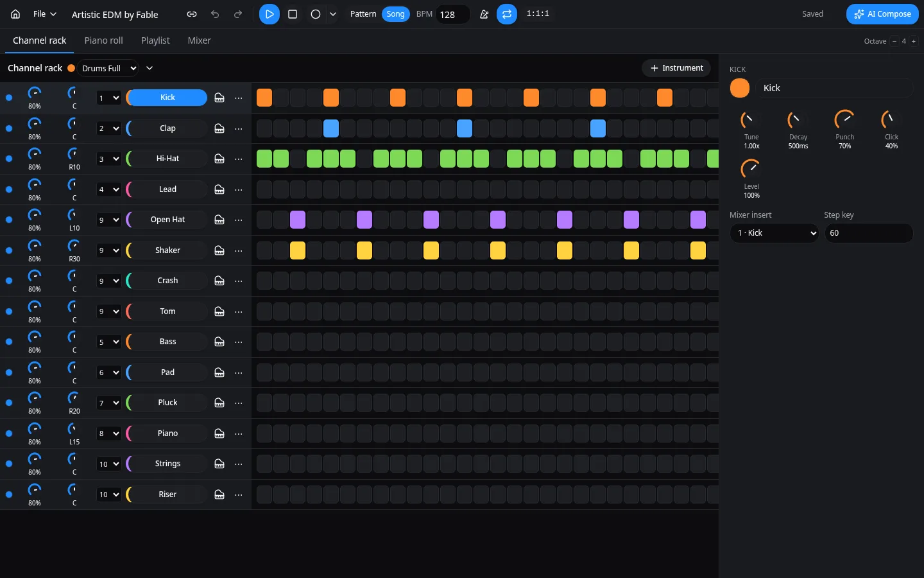
Task: Open the piano roll for Kick channel
Action: pyautogui.click(x=219, y=98)
